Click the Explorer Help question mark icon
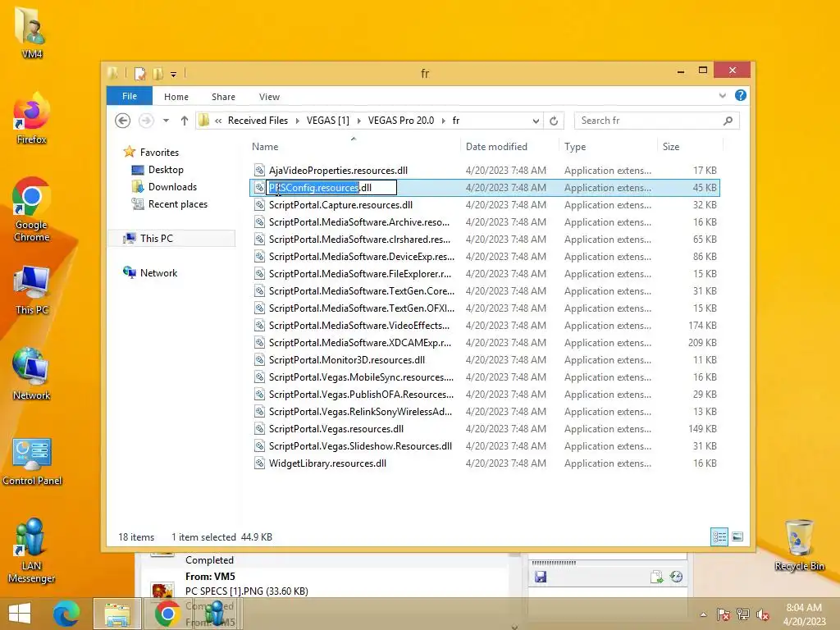 [741, 95]
